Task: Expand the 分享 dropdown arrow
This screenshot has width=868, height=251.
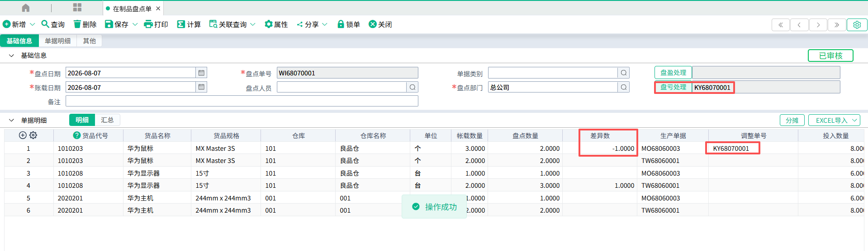Action: [x=324, y=24]
